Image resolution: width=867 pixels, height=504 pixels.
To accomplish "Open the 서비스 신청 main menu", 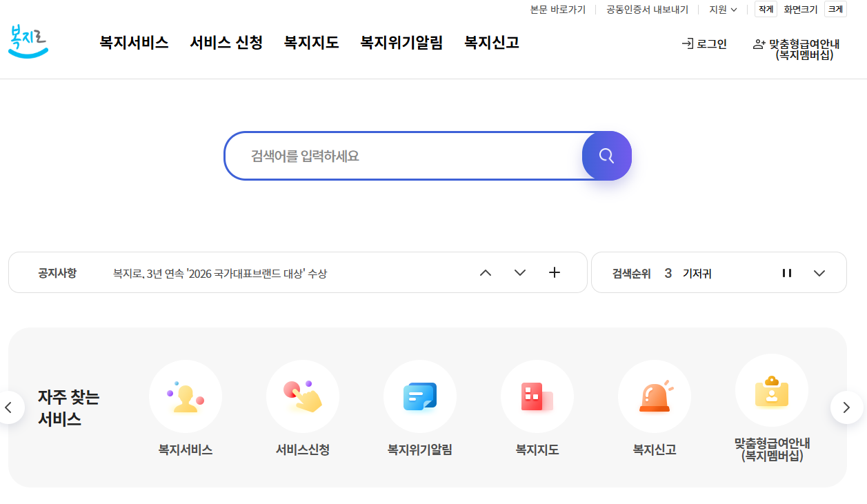I will coord(226,43).
